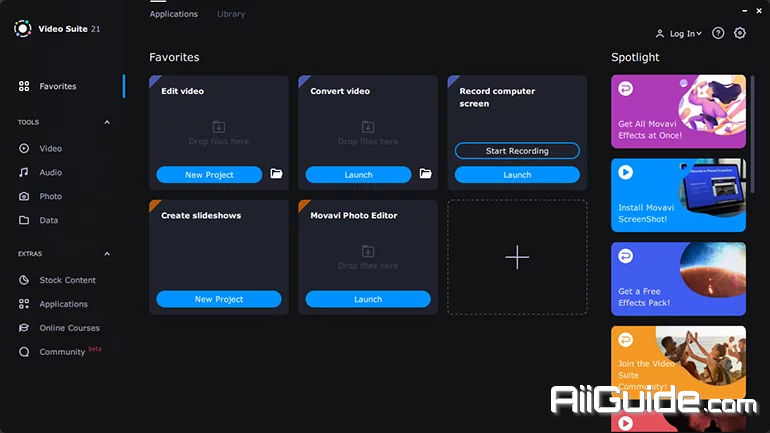
Task: Click play icon on Install Movavi ScreenShot card
Action: click(x=625, y=172)
